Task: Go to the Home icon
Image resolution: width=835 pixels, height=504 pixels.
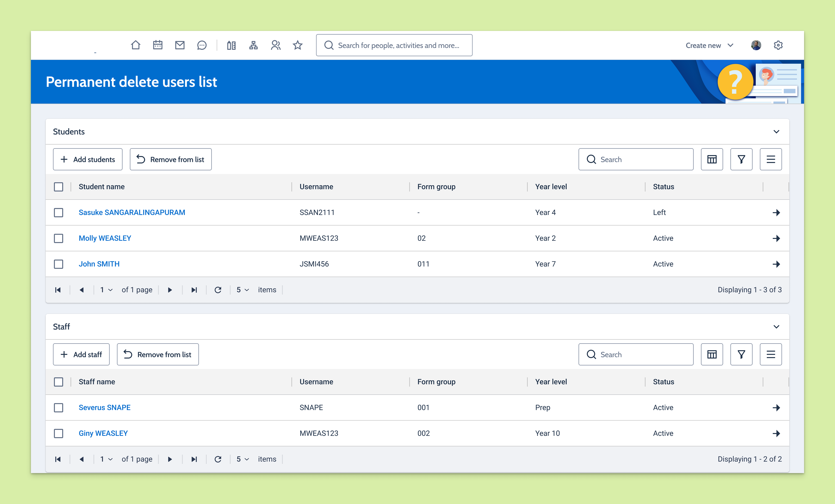Action: (135, 45)
